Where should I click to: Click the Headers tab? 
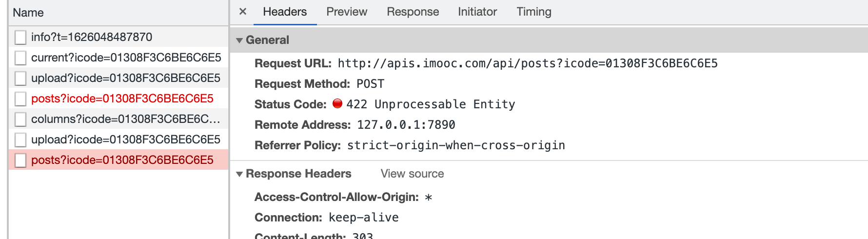(285, 12)
